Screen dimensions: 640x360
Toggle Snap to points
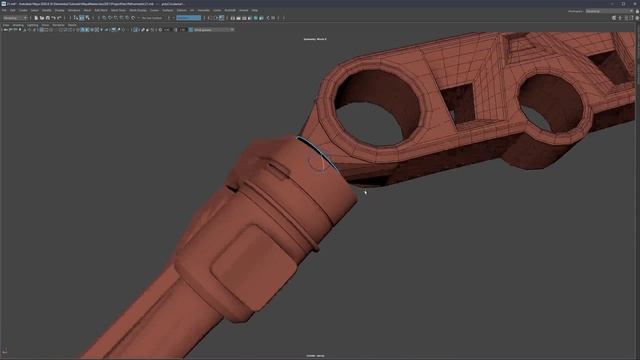116,18
